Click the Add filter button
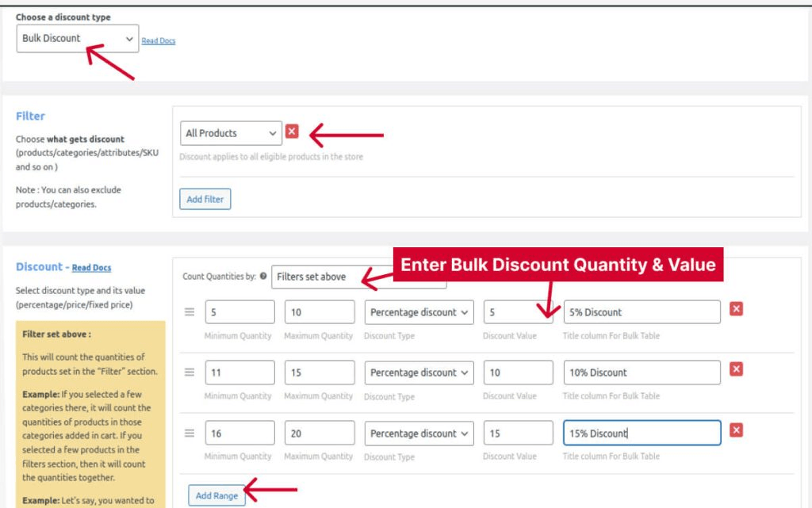This screenshot has width=812, height=508. coord(205,199)
